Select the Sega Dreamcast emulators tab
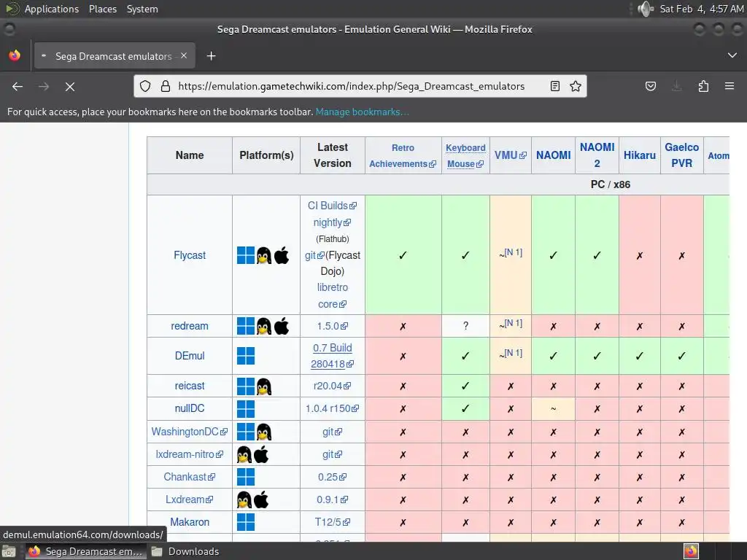This screenshot has height=560, width=747. pyautogui.click(x=115, y=55)
